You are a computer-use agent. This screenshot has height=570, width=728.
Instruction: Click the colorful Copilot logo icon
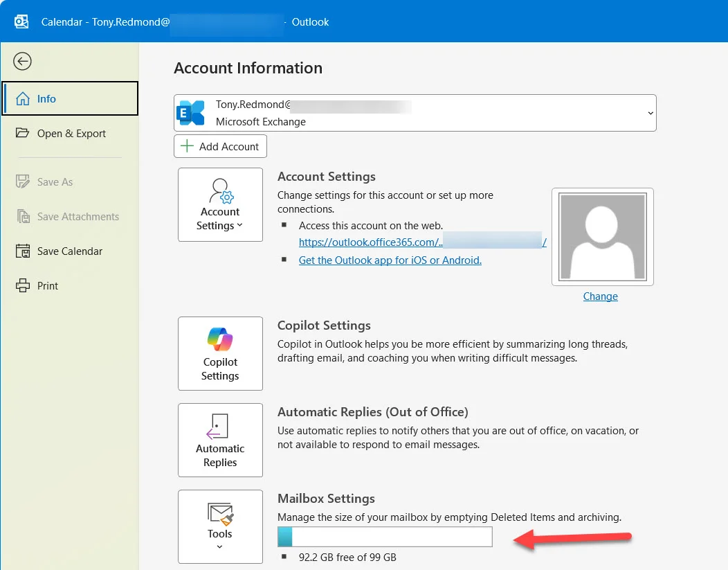[220, 339]
